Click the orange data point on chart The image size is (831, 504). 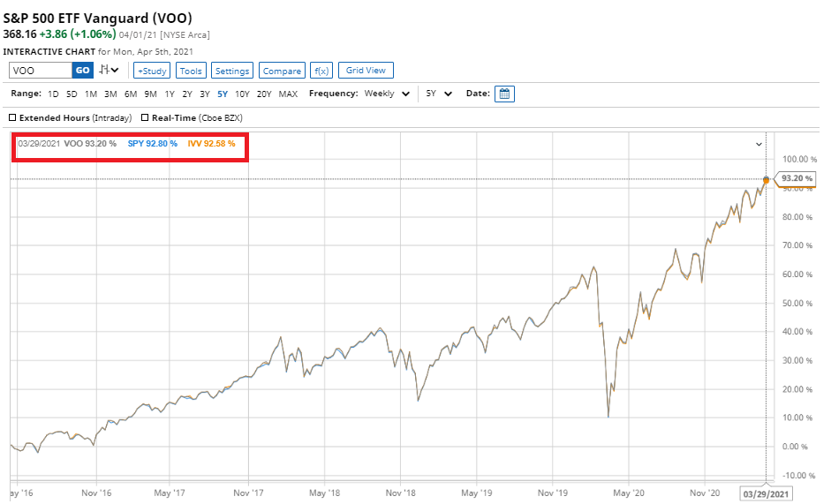pos(766,180)
